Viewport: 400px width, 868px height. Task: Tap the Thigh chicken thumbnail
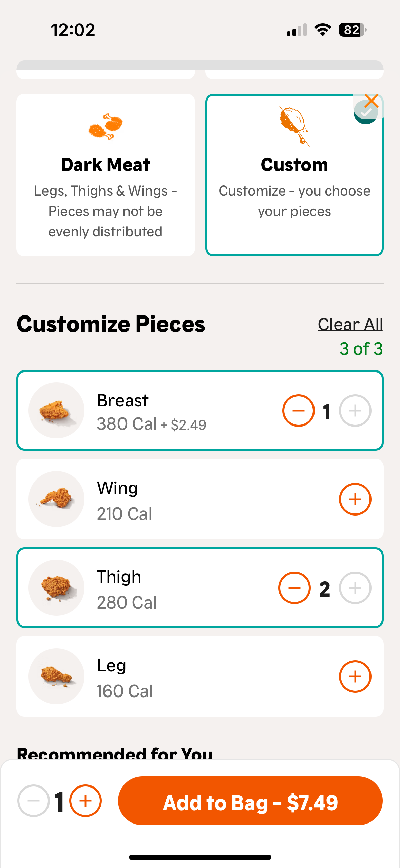(56, 588)
